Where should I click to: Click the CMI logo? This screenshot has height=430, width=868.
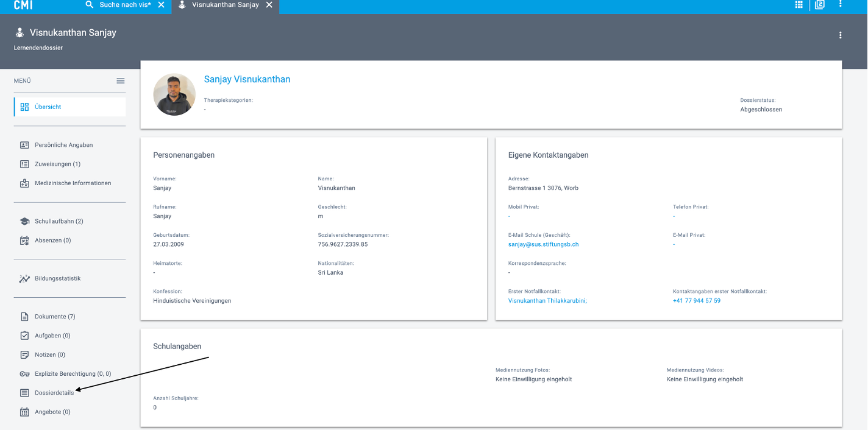click(x=23, y=5)
